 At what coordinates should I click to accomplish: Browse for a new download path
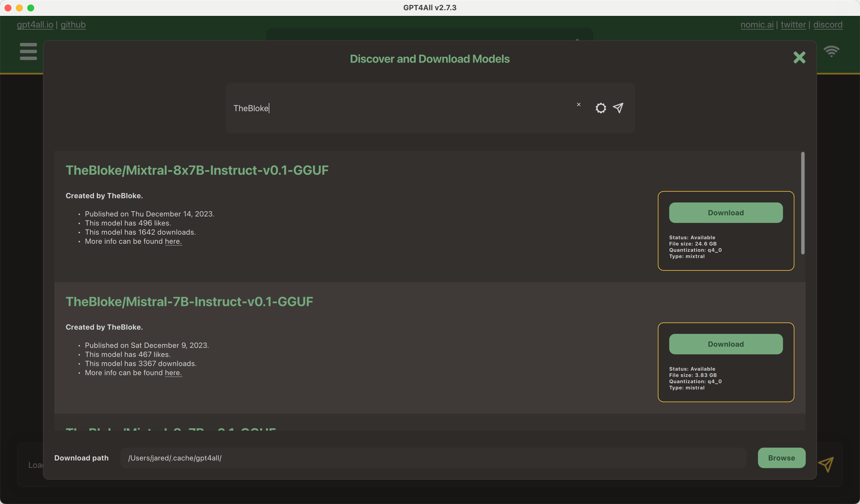[781, 458]
